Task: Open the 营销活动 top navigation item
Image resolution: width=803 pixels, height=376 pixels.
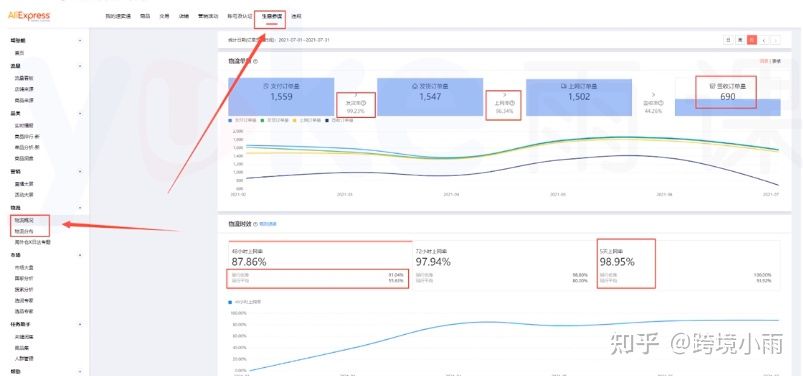Action: [208, 16]
